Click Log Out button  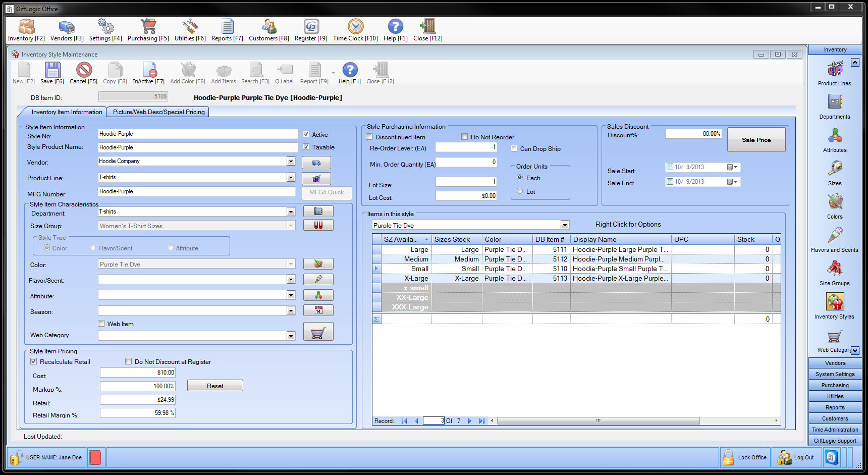(x=796, y=457)
